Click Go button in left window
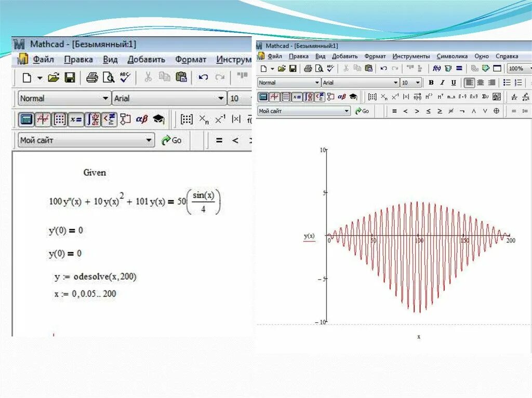This screenshot has width=532, height=398. point(171,140)
